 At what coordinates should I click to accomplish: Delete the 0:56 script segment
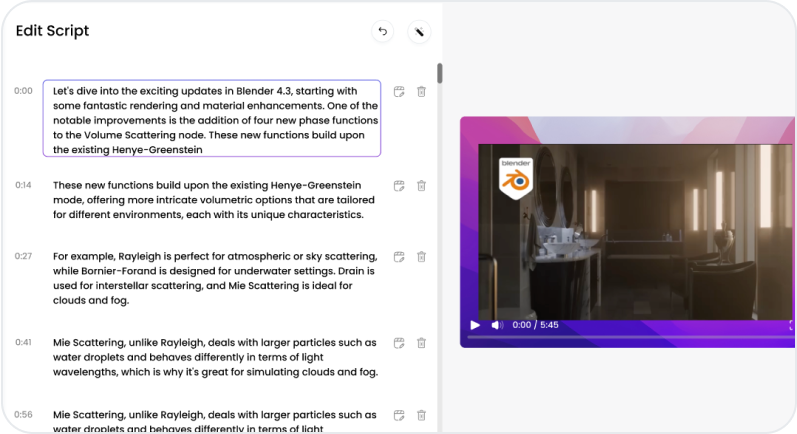(421, 415)
